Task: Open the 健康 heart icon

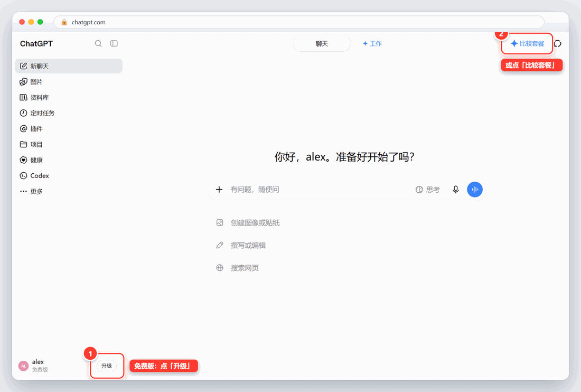Action: [23, 160]
